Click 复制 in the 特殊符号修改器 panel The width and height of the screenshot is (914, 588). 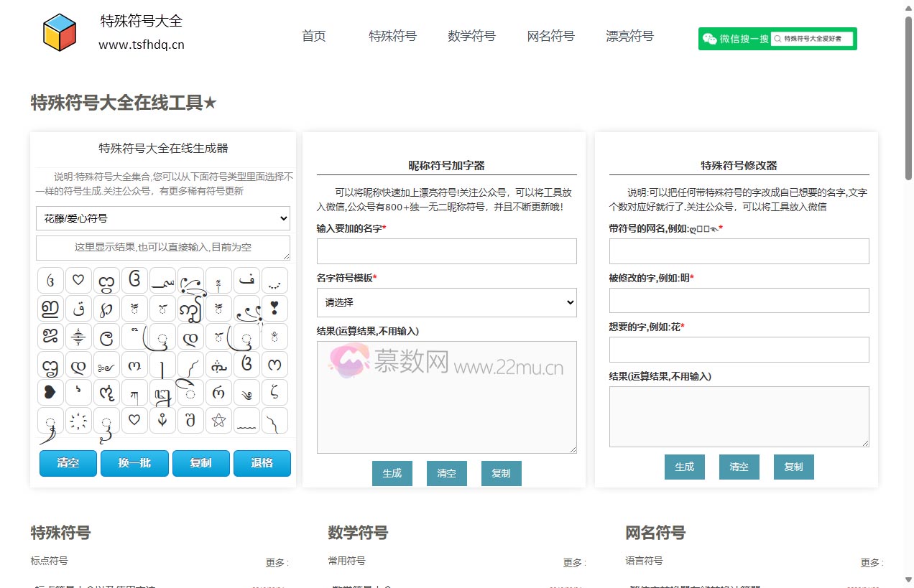[x=793, y=467]
